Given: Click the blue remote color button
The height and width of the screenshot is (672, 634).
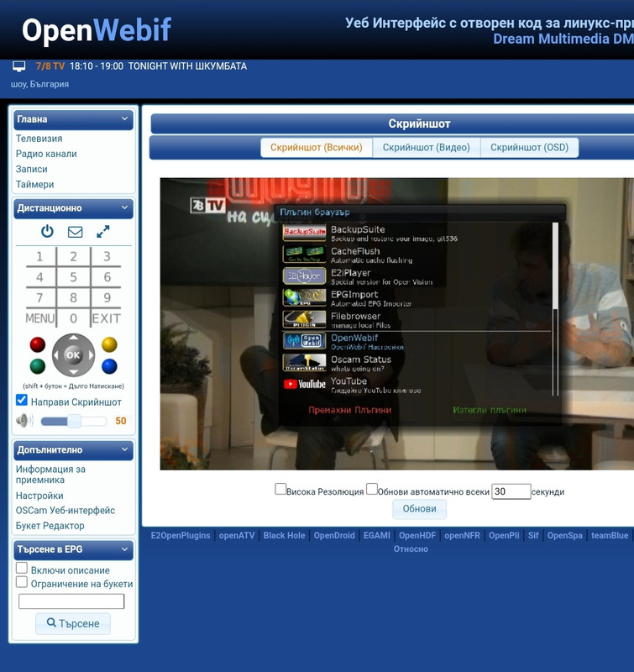Looking at the screenshot, I should (109, 366).
